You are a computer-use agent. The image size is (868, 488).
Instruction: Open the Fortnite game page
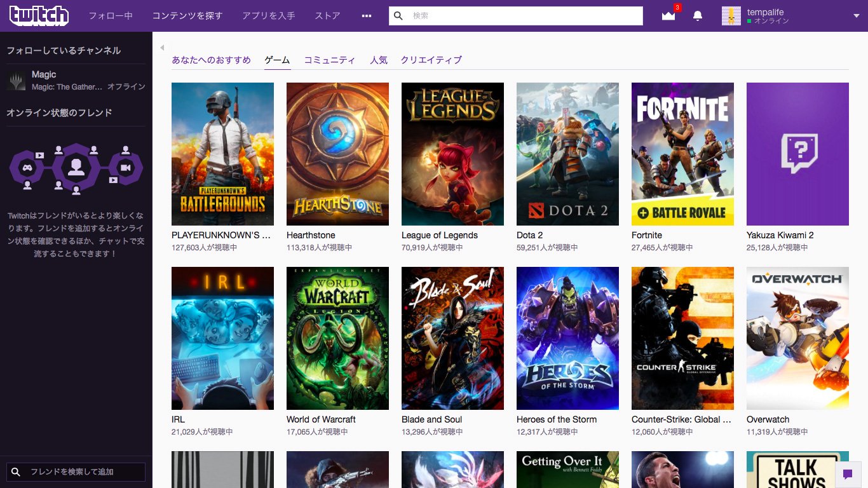[x=682, y=154]
